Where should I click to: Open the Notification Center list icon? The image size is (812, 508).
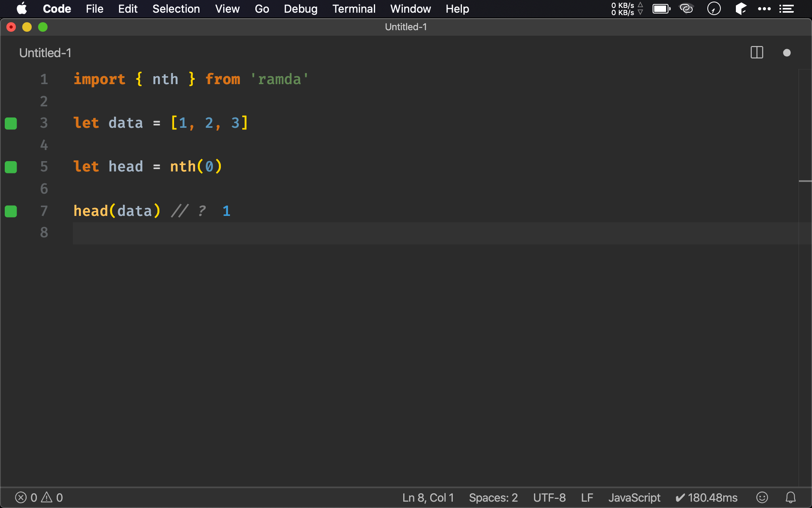[786, 9]
